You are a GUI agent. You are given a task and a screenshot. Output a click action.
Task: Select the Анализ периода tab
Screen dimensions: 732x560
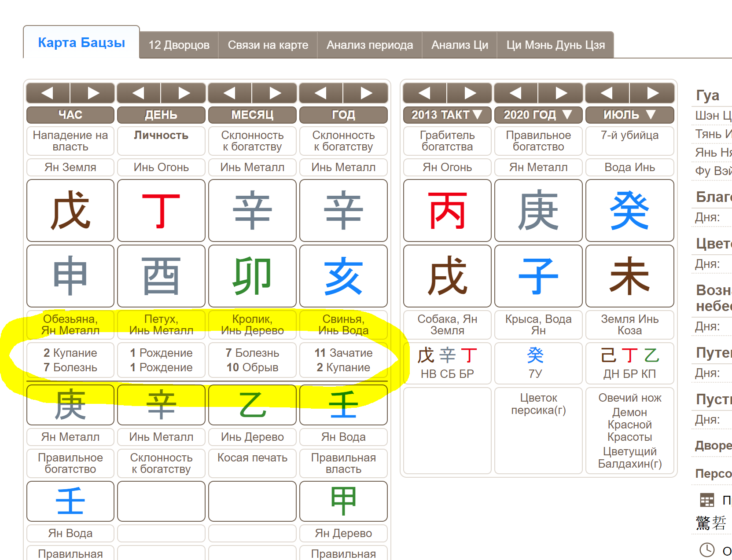pos(369,45)
